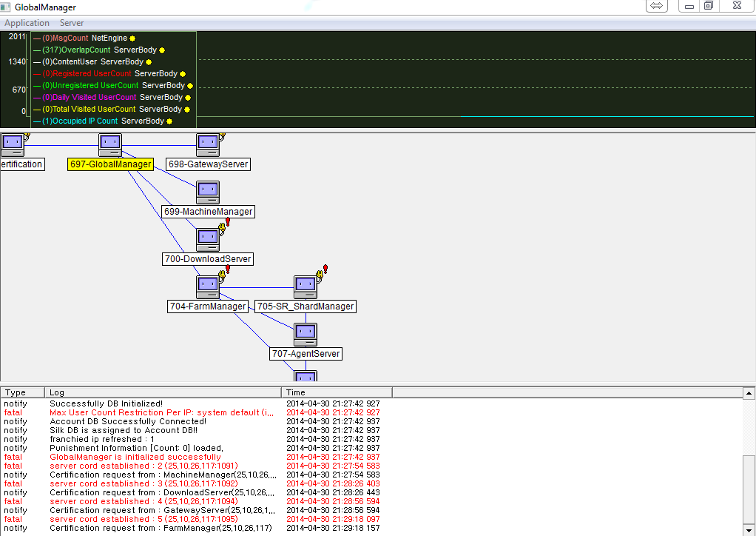The height and width of the screenshot is (536, 756).
Task: Click the GlobalManager window restore button
Action: (x=708, y=6)
